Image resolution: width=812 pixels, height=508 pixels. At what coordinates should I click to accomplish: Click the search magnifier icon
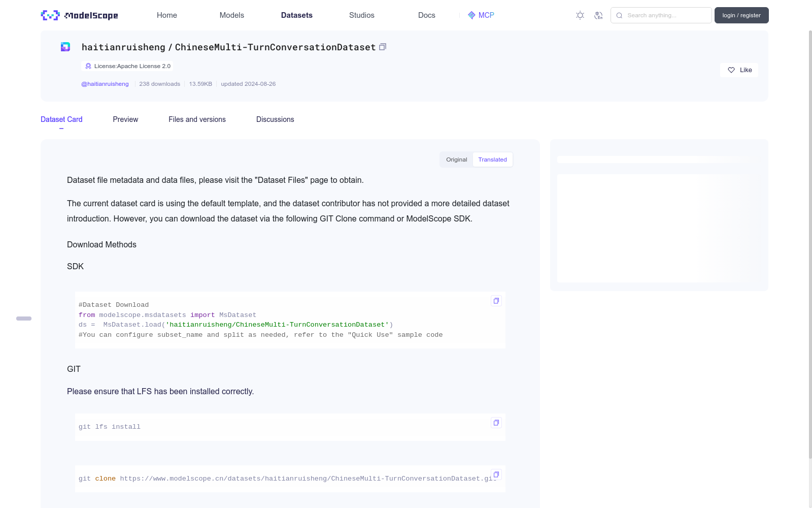(x=619, y=15)
